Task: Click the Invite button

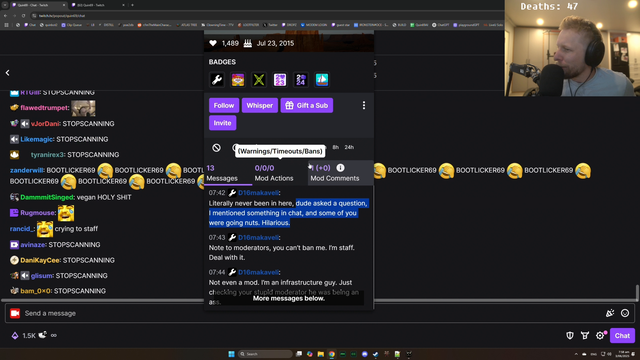Action: pyautogui.click(x=222, y=123)
